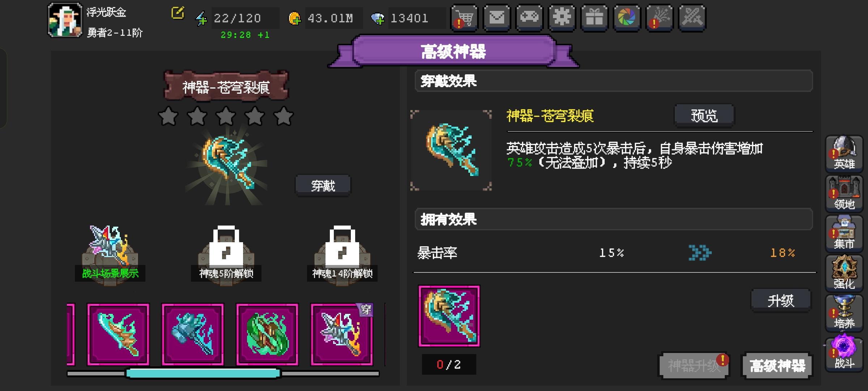Open the settings gear icon

(562, 18)
